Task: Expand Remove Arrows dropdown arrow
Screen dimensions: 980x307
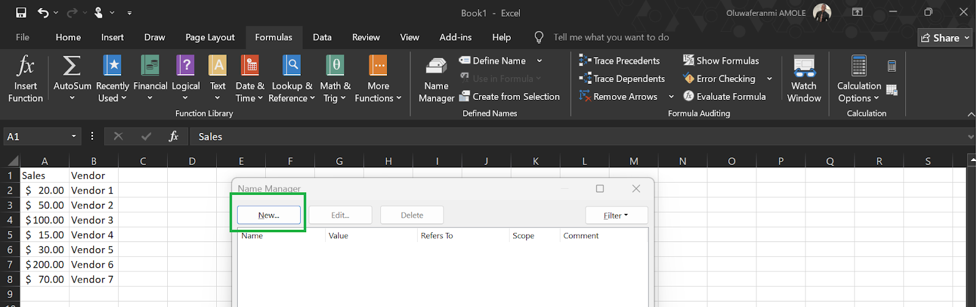Action: pyautogui.click(x=671, y=96)
